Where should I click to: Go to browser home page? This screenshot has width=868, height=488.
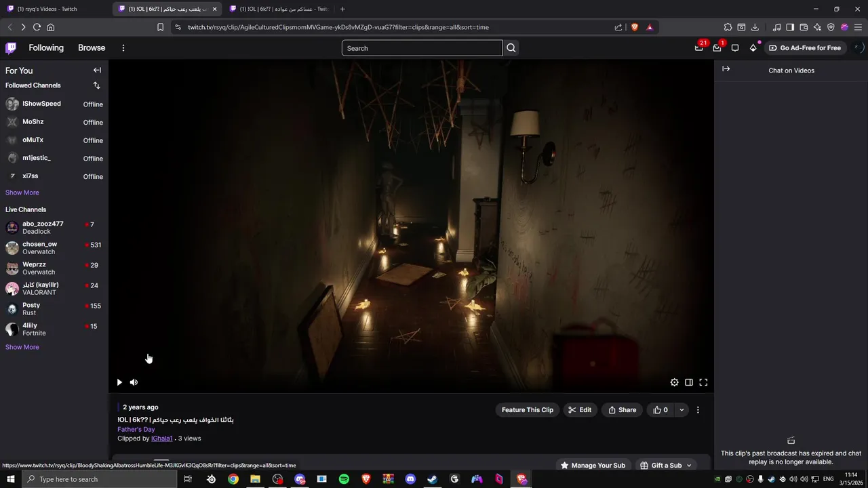pyautogui.click(x=50, y=27)
